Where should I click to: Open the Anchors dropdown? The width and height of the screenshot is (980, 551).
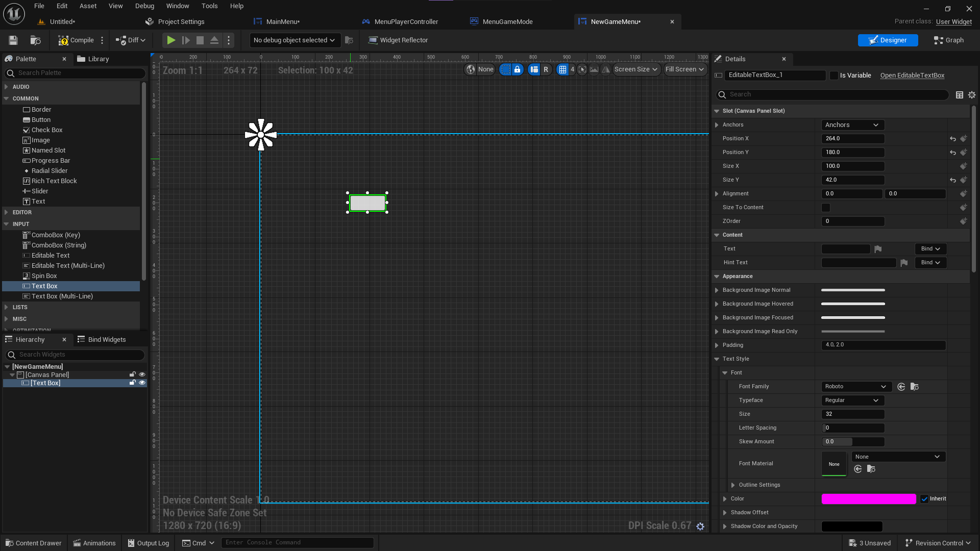pyautogui.click(x=852, y=125)
